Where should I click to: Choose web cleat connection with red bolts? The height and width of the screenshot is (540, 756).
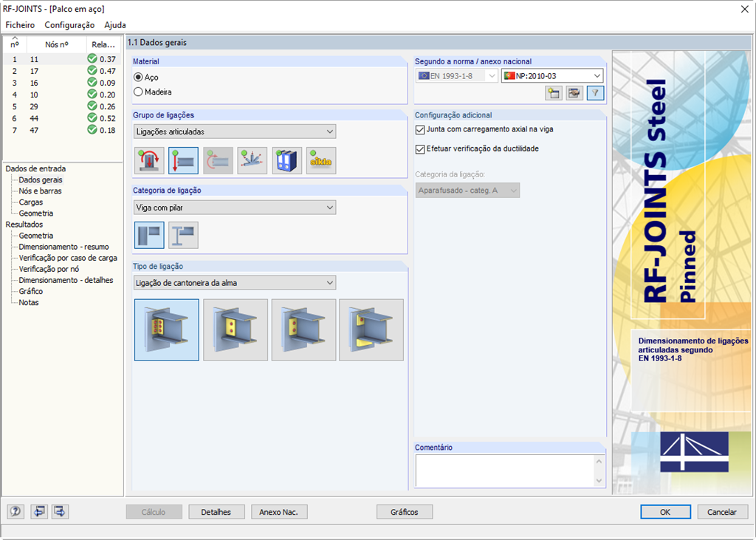point(167,329)
